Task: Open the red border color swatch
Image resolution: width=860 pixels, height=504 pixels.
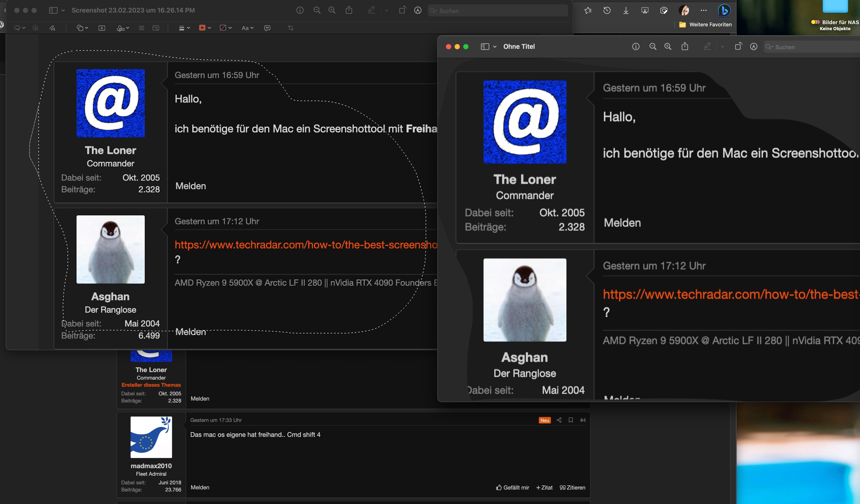Action: click(x=203, y=28)
